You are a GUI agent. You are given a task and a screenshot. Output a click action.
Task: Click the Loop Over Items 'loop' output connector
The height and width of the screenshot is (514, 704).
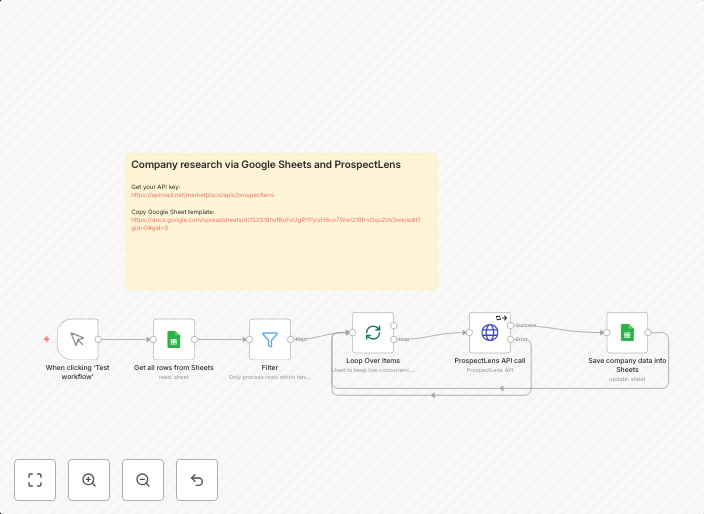394,339
